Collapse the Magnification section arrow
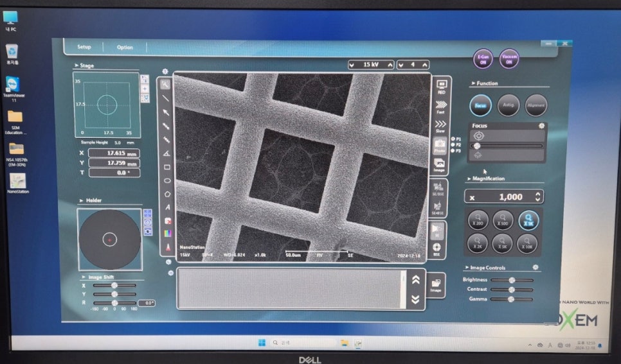Screen dimensions: 621x364 (x=469, y=179)
